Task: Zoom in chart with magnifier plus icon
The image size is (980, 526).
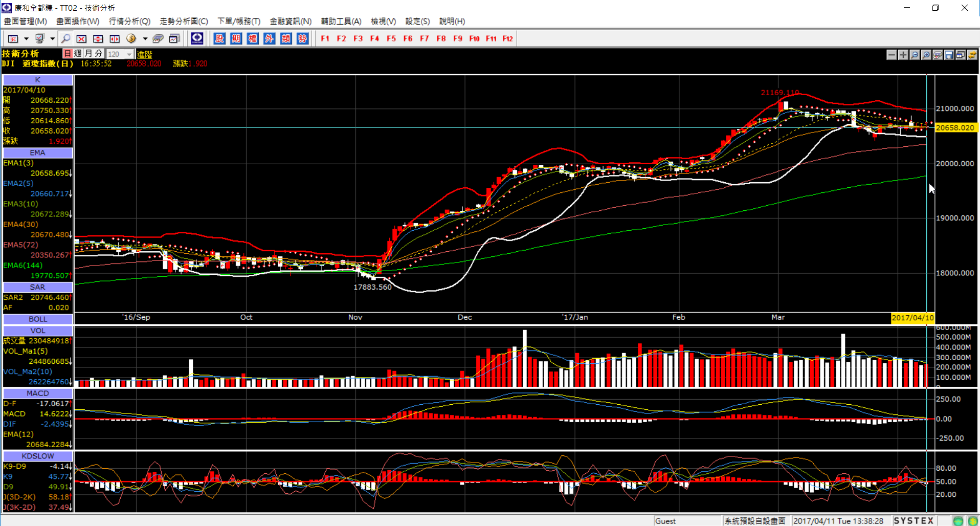Action: pos(926,55)
